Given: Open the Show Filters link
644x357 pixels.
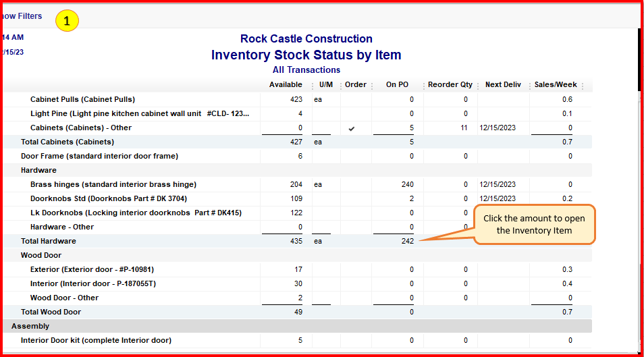Looking at the screenshot, I should [x=22, y=16].
